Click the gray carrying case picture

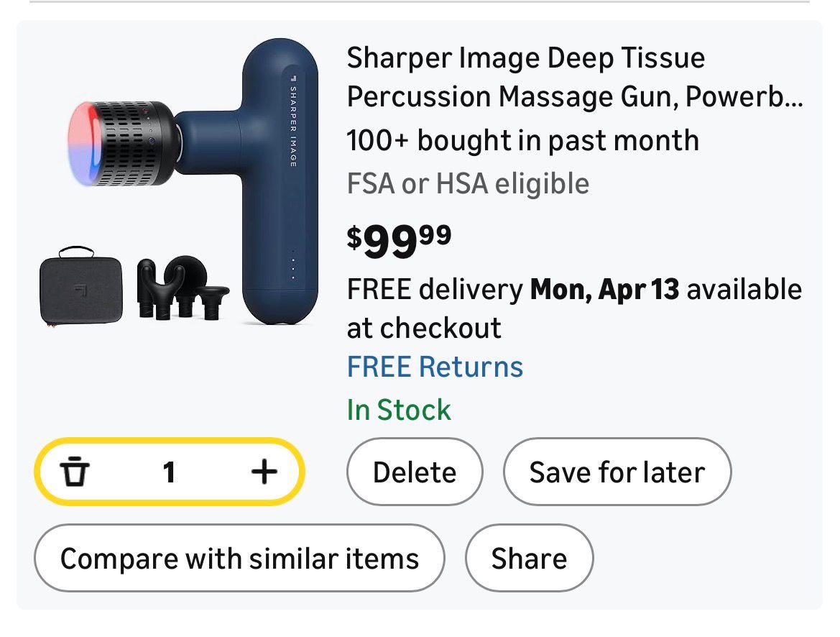click(77, 288)
